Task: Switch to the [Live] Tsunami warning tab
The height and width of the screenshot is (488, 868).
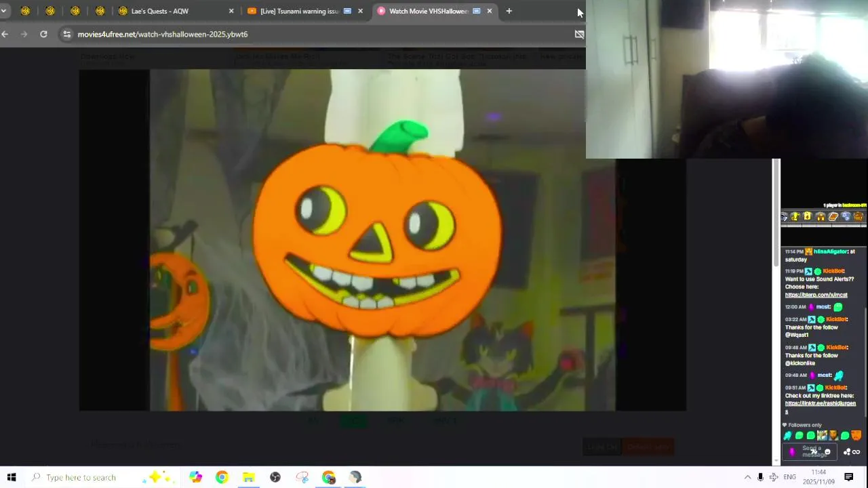Action: 304,11
